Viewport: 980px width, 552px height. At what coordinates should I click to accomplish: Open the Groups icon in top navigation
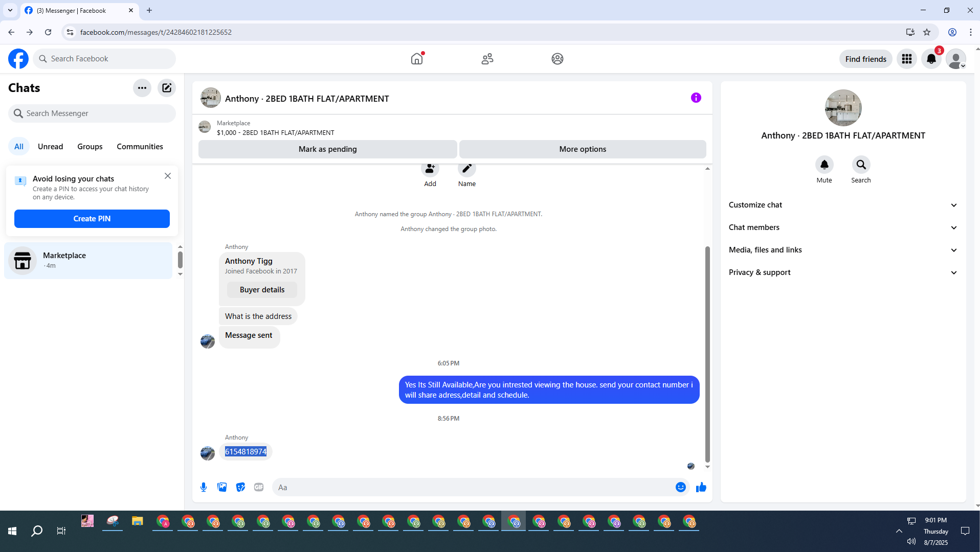coord(558,59)
